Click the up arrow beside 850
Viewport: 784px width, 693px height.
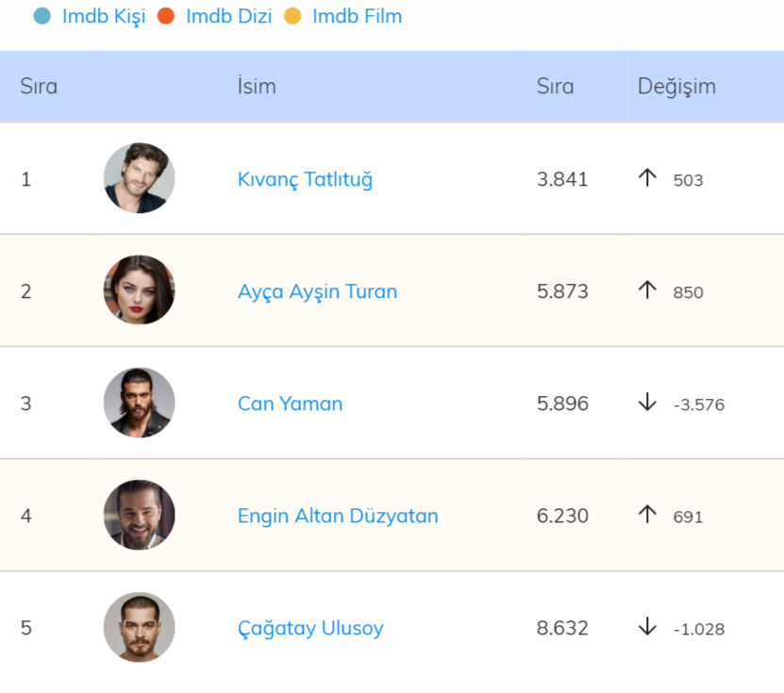tap(647, 289)
